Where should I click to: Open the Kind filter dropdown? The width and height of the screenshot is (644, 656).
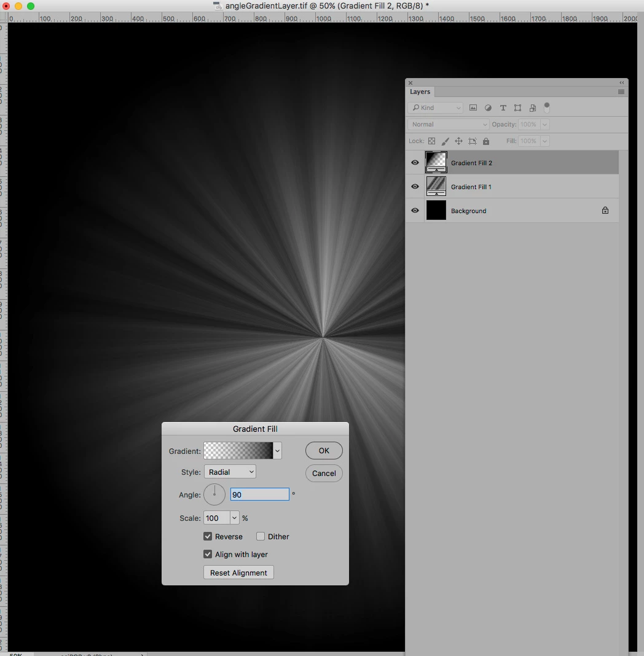click(435, 107)
